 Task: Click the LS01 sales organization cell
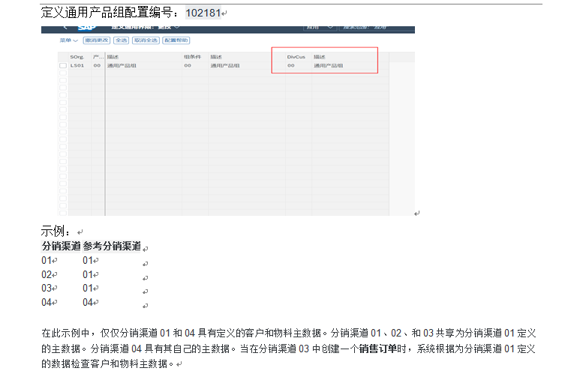point(77,66)
